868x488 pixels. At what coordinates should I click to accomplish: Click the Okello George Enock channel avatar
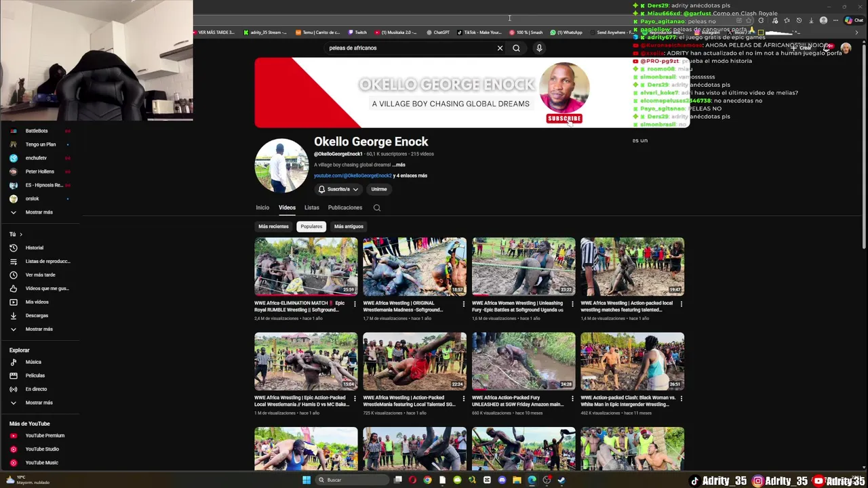(281, 166)
